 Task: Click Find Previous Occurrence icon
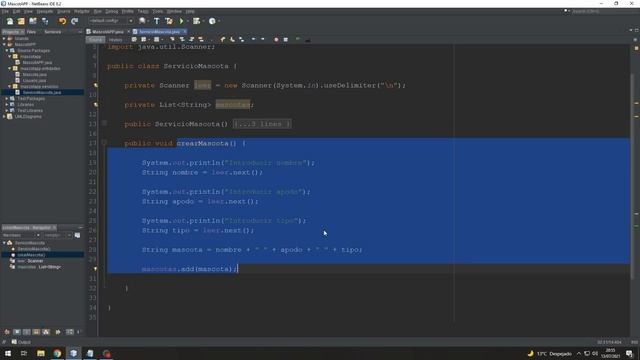[182, 40]
